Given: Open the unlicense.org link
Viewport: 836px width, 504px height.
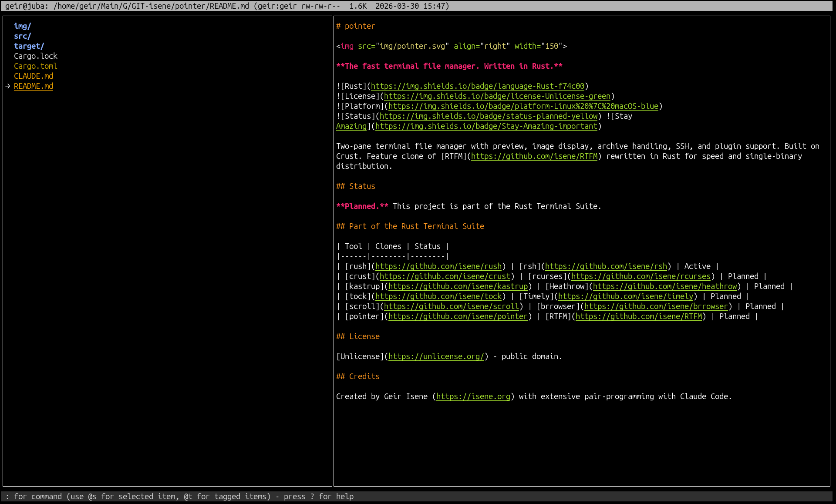Looking at the screenshot, I should 436,356.
